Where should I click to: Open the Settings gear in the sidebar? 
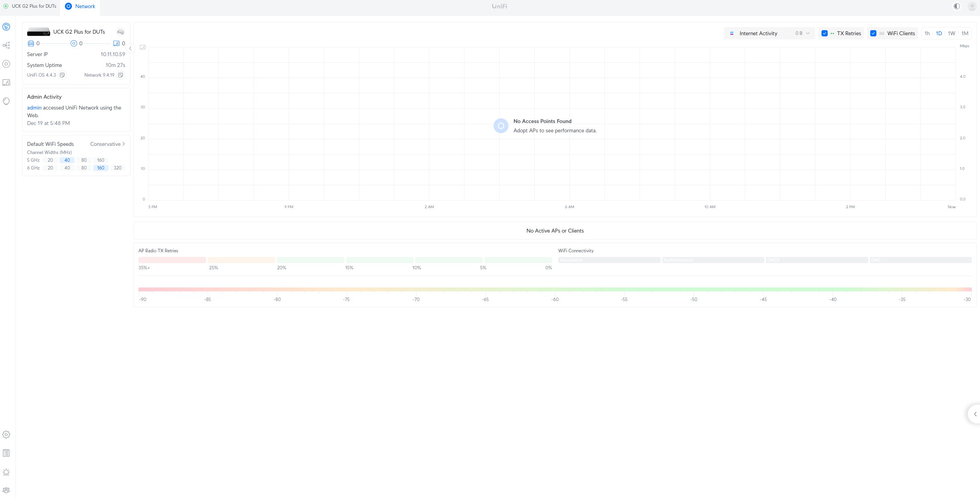[x=6, y=435]
